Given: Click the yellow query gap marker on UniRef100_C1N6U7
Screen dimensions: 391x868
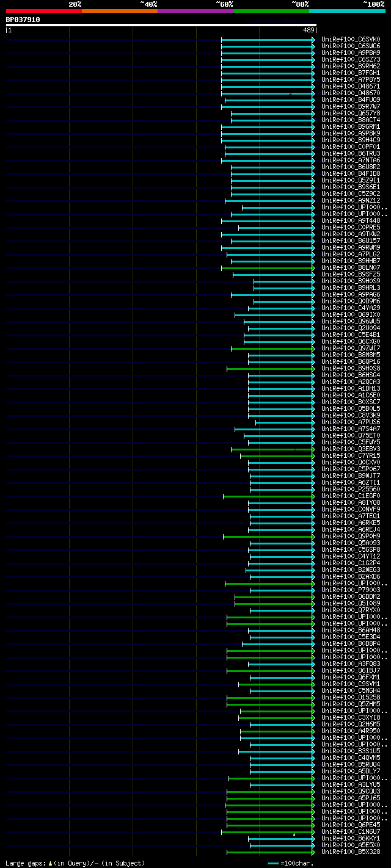Looking at the screenshot, I should (x=294, y=834).
